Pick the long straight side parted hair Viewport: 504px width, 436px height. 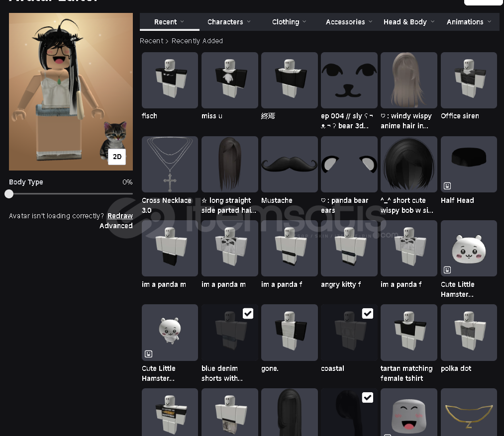point(229,165)
